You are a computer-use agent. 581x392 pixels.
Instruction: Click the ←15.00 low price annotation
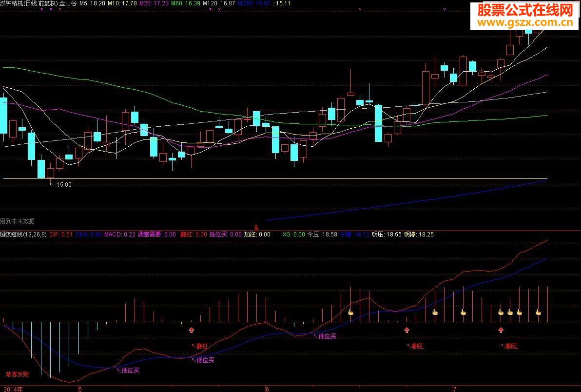[61, 184]
